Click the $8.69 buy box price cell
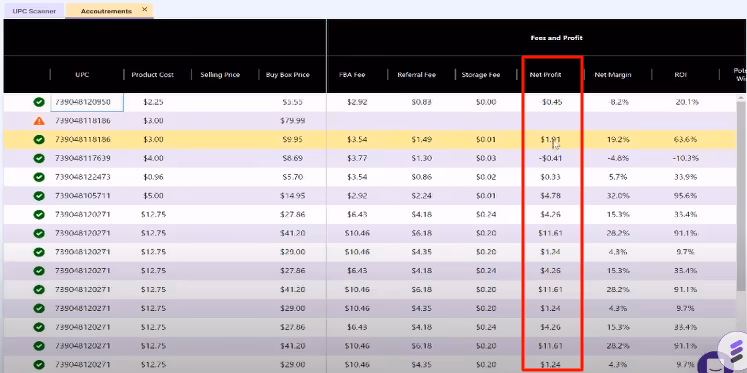This screenshot has height=373, width=747. coord(293,158)
